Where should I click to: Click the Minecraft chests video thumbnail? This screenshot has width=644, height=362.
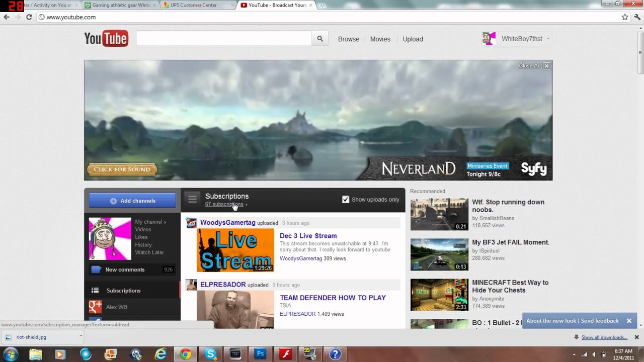pos(439,295)
